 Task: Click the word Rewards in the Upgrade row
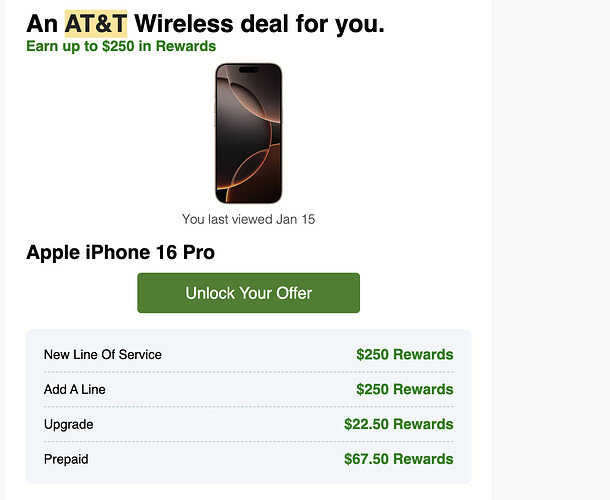(423, 424)
